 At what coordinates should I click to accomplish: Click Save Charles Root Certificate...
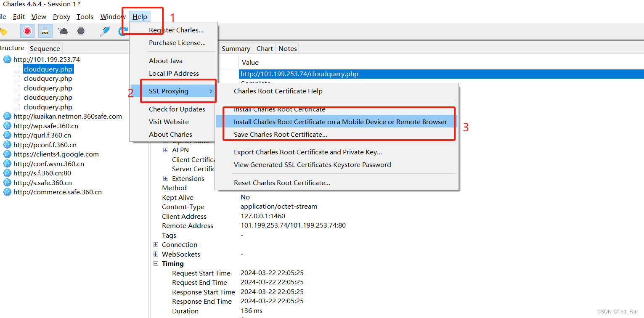coord(337,134)
